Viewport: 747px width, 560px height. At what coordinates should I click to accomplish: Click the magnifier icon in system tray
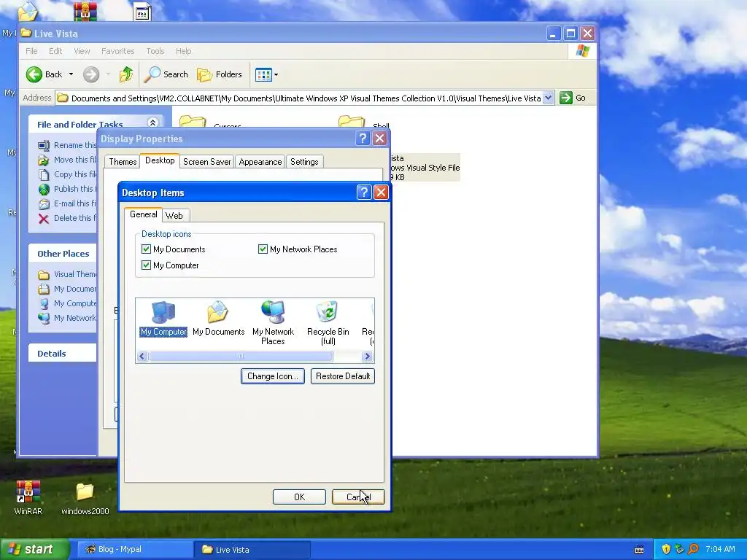pos(693,549)
